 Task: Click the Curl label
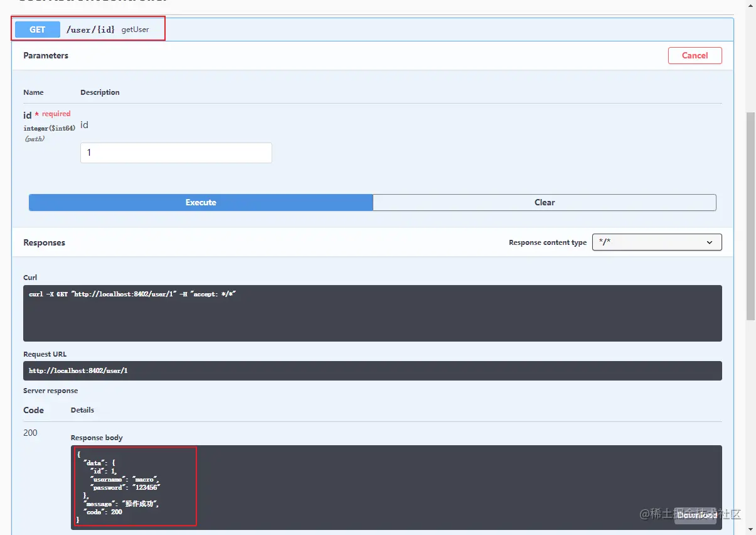coord(30,278)
